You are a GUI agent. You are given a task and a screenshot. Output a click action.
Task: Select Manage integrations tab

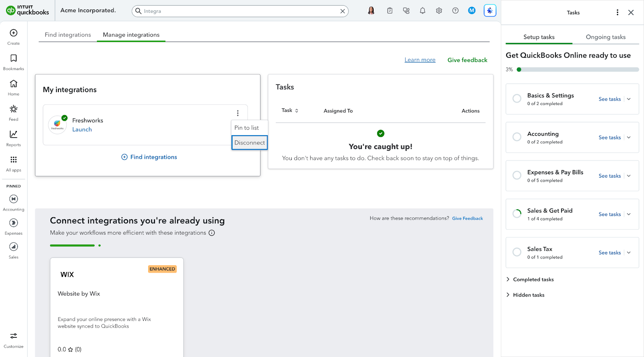131,35
